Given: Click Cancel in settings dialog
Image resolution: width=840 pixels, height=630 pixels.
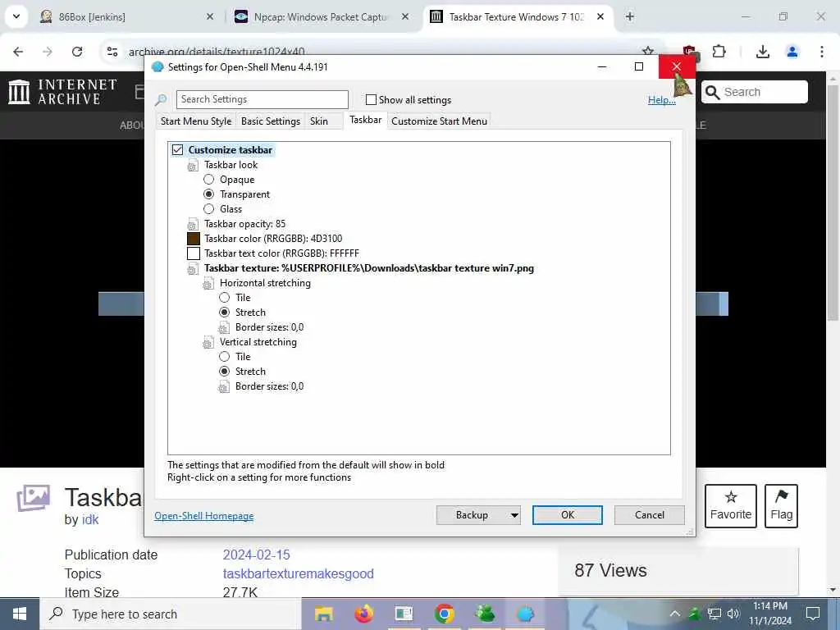Looking at the screenshot, I should coord(650,515).
